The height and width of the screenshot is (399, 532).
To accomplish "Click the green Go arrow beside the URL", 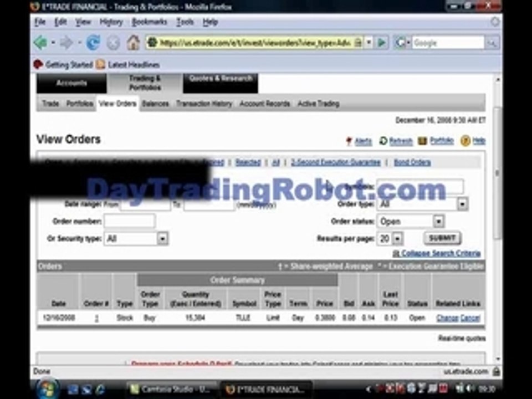I will (382, 43).
